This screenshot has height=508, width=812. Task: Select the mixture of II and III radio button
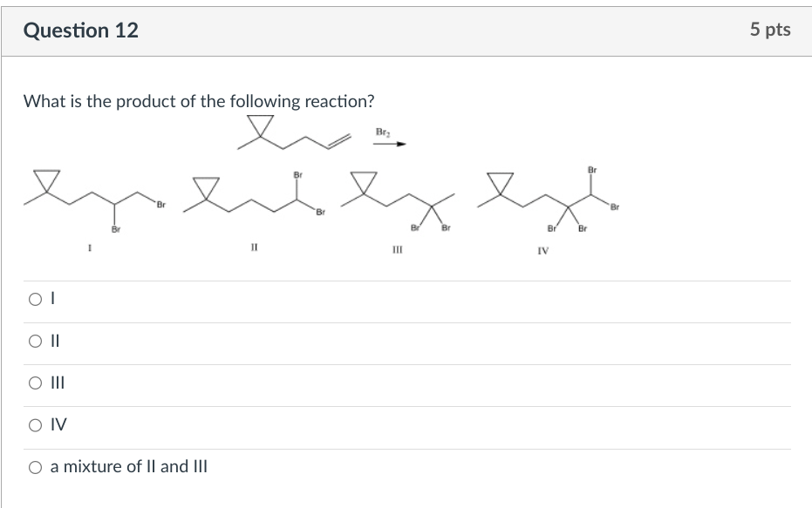coord(35,467)
